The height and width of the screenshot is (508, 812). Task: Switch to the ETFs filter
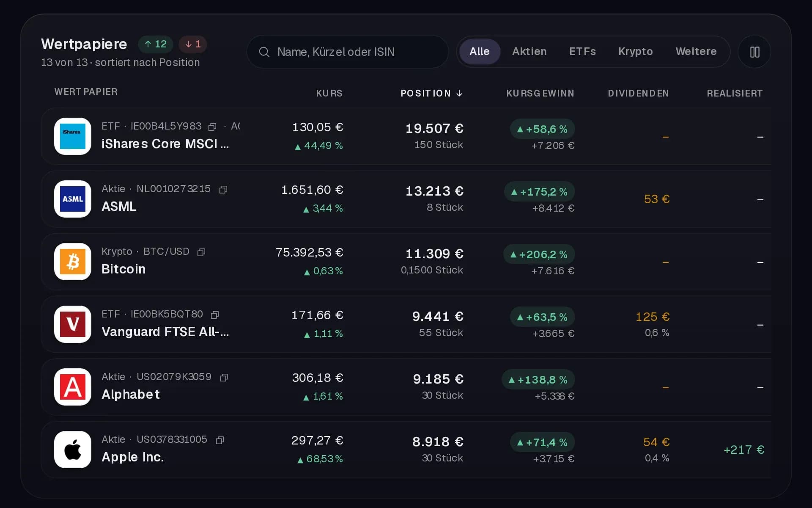582,52
